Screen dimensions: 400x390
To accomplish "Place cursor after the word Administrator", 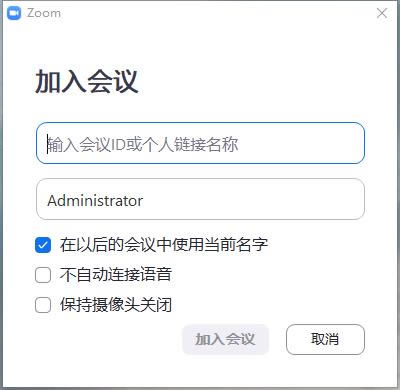I will (144, 201).
